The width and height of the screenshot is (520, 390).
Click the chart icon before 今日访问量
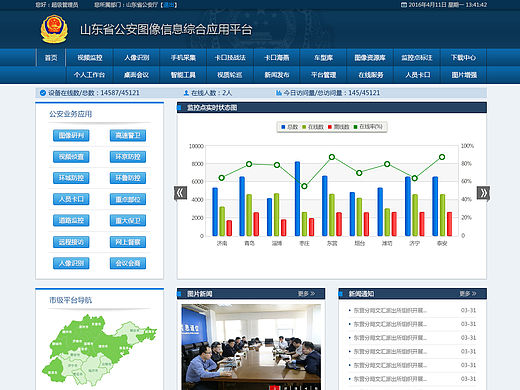click(x=279, y=93)
